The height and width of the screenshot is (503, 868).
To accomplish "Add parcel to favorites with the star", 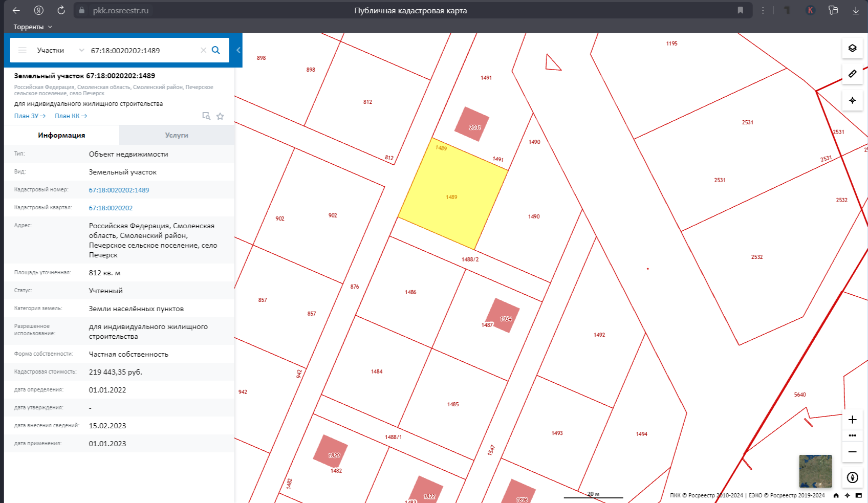I will click(x=220, y=116).
